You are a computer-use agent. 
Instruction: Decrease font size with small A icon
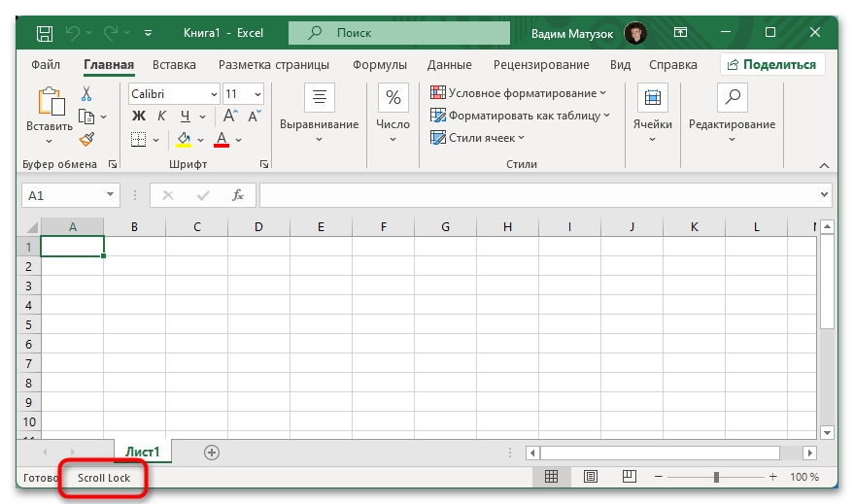255,116
